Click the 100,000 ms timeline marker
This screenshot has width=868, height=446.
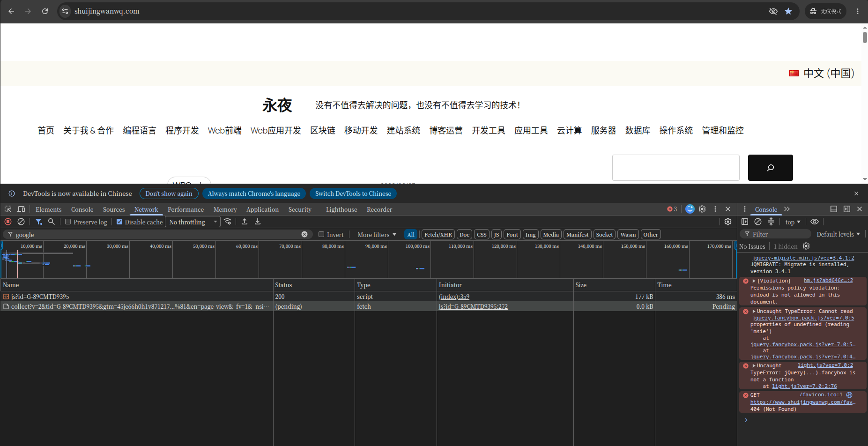[417, 246]
